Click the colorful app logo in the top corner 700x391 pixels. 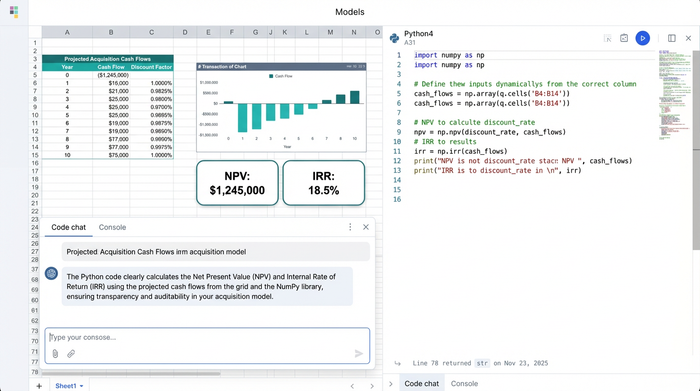pyautogui.click(x=14, y=12)
